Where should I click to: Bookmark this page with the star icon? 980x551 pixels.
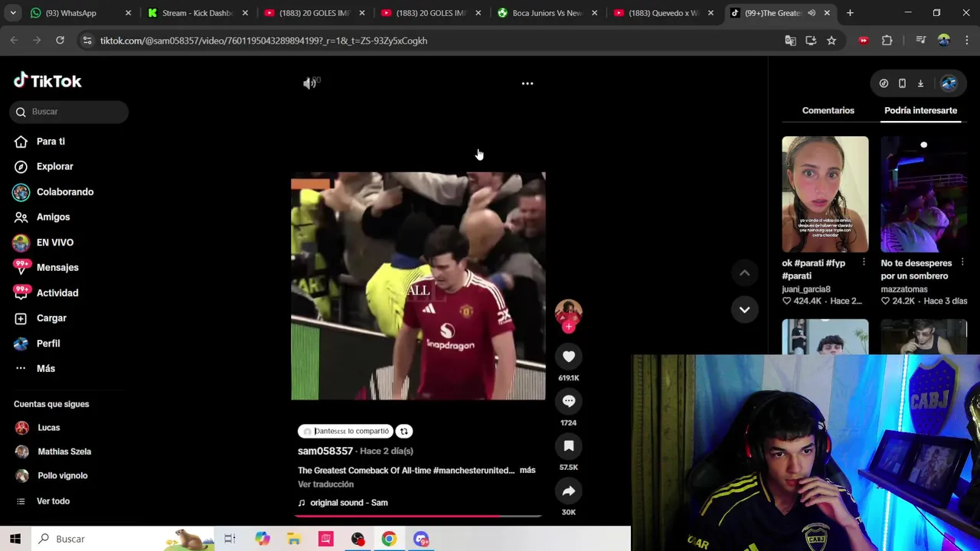[831, 41]
